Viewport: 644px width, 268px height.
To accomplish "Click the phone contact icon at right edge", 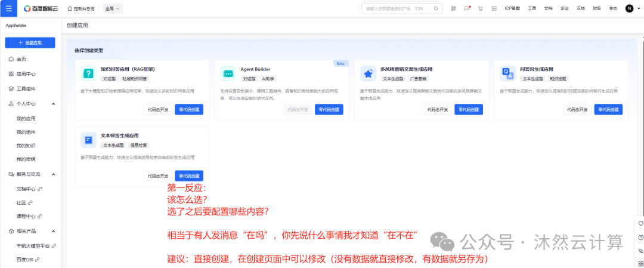I will (640, 251).
